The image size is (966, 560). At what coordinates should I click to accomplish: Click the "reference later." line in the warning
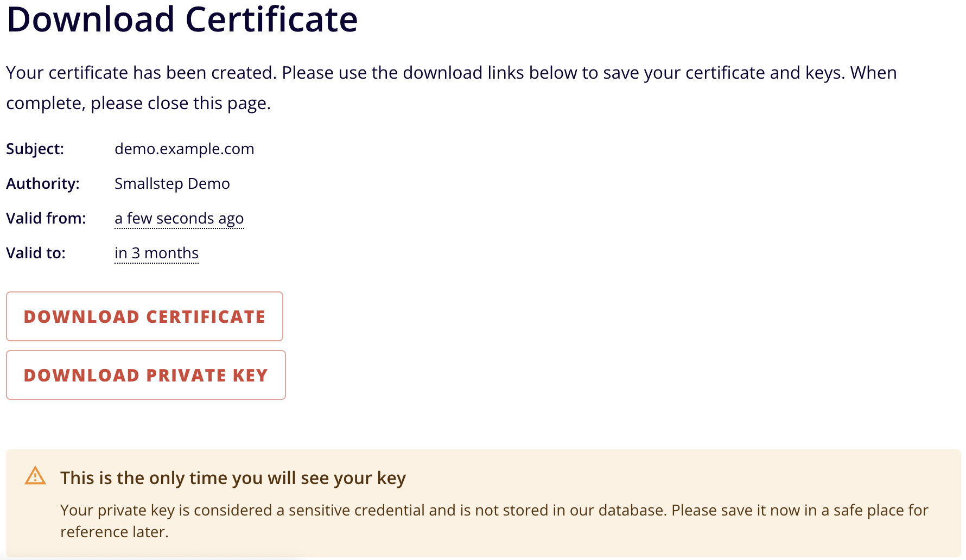coord(115,532)
